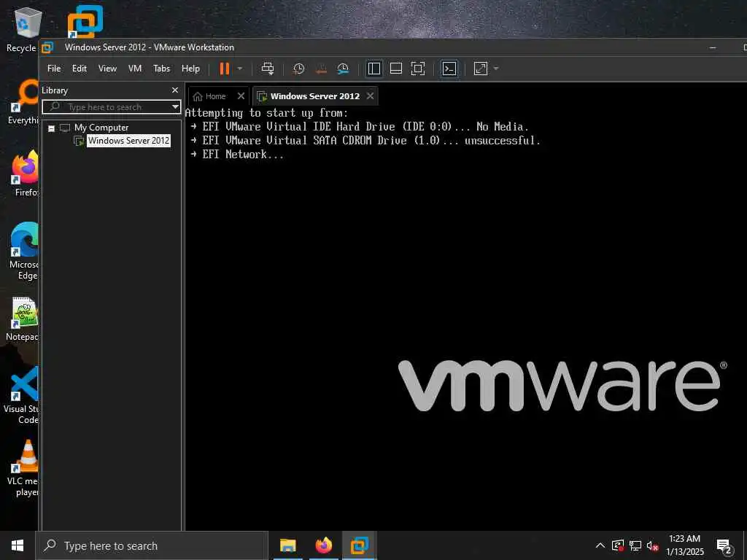
Task: Open File Explorer from the taskbar
Action: pos(287,545)
